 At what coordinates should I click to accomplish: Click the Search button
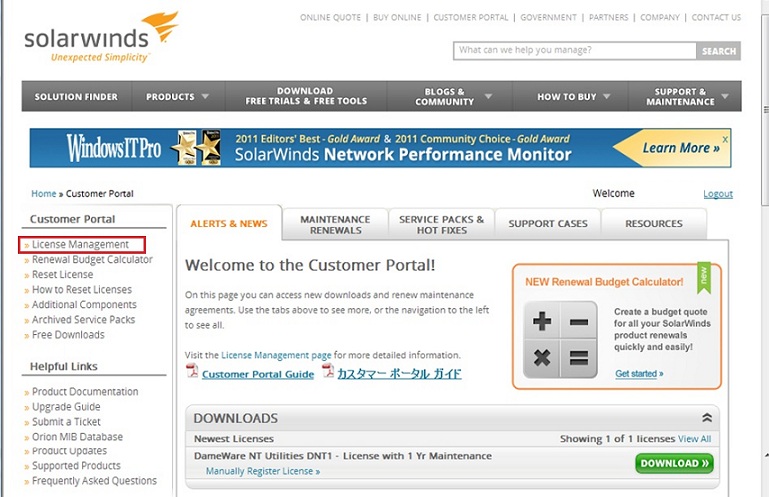(718, 51)
